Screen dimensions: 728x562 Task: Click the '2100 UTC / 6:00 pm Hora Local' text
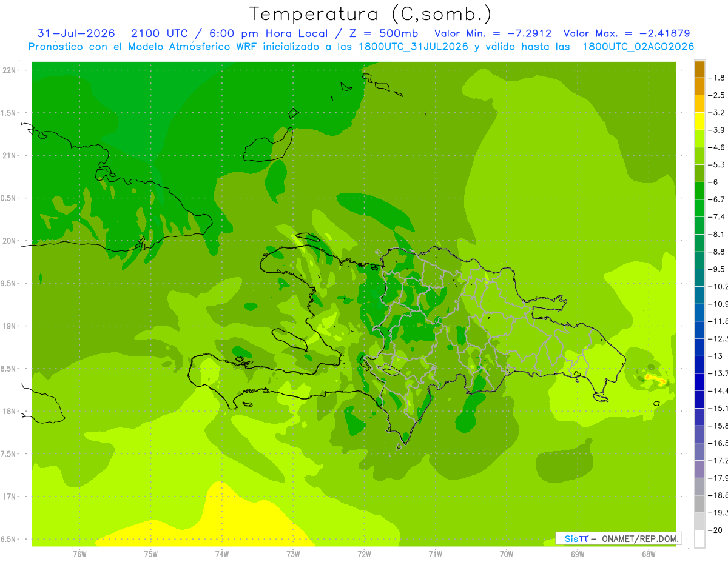(x=230, y=33)
